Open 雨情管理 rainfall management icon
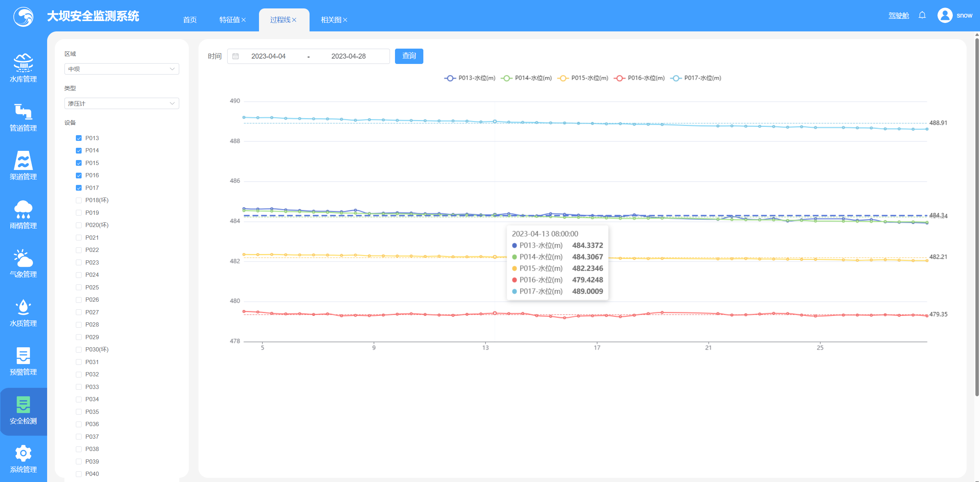 click(x=23, y=209)
